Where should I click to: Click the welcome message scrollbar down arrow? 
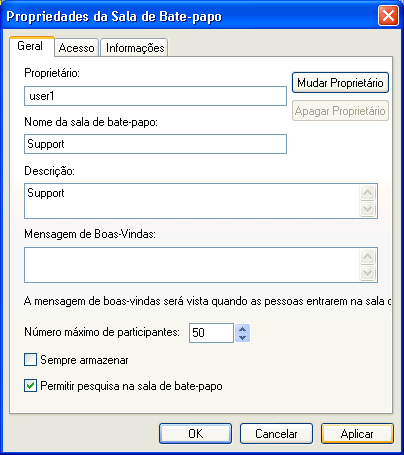tap(368, 273)
